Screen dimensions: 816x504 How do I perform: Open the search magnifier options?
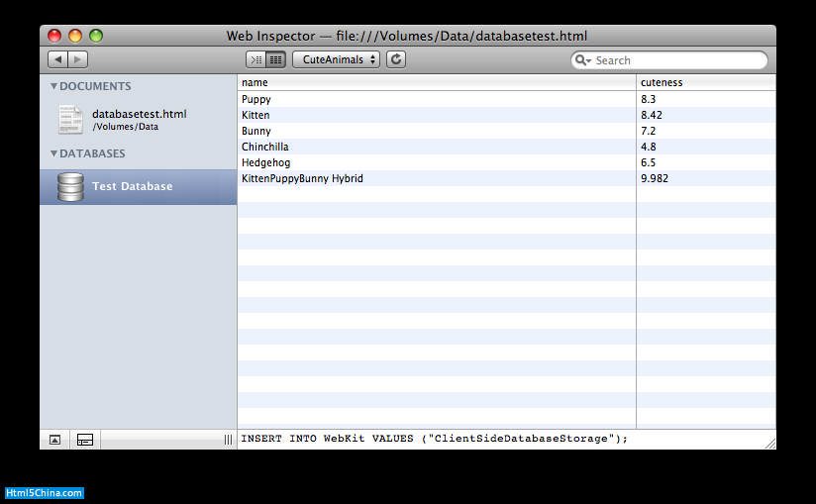(x=584, y=60)
